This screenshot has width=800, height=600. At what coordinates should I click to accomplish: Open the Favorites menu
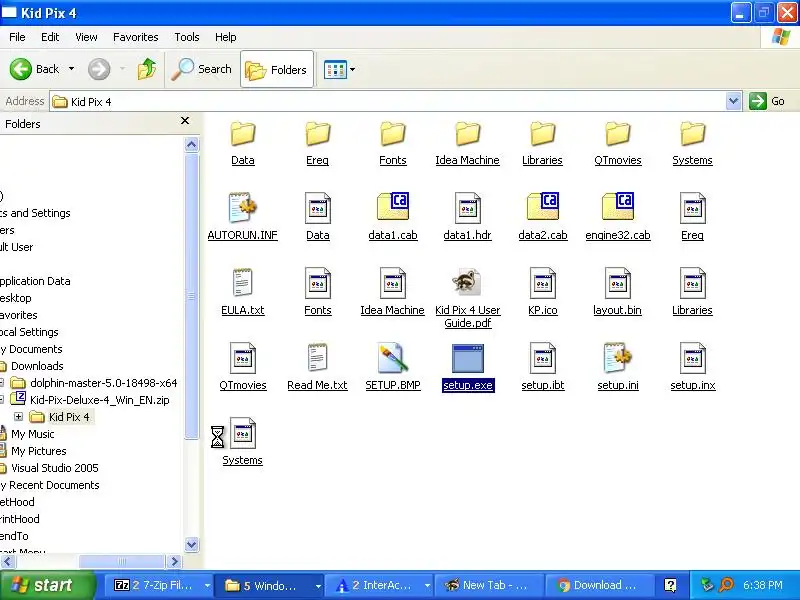click(x=136, y=37)
